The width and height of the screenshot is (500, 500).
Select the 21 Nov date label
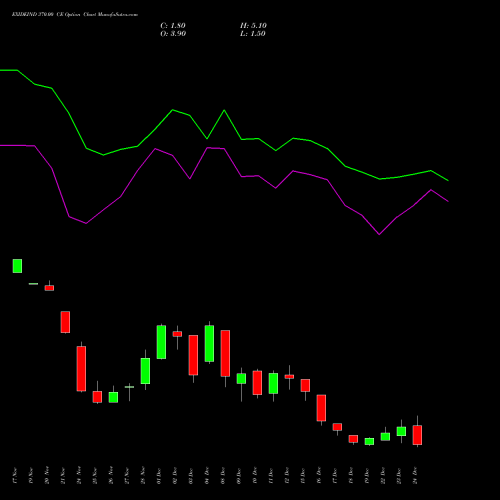coord(63,476)
